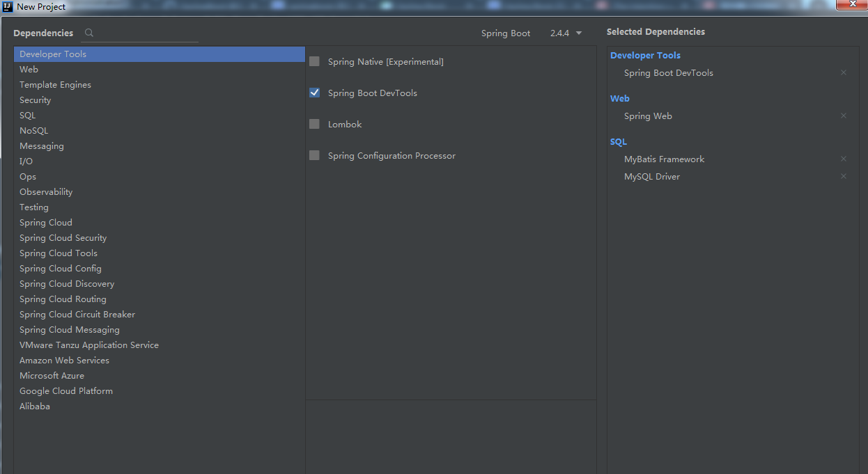Click the SQL heading in Selected Dependencies
Screen dimensions: 868x474
tap(618, 141)
